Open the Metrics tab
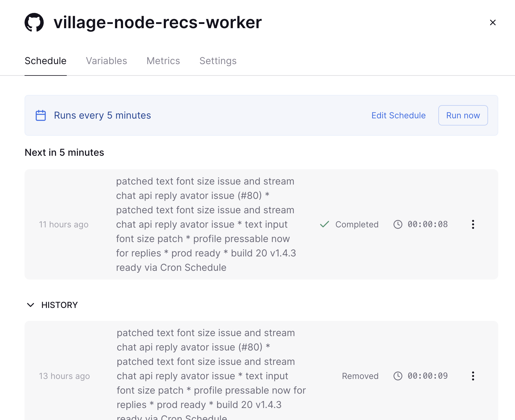515x420 pixels. coord(163,61)
